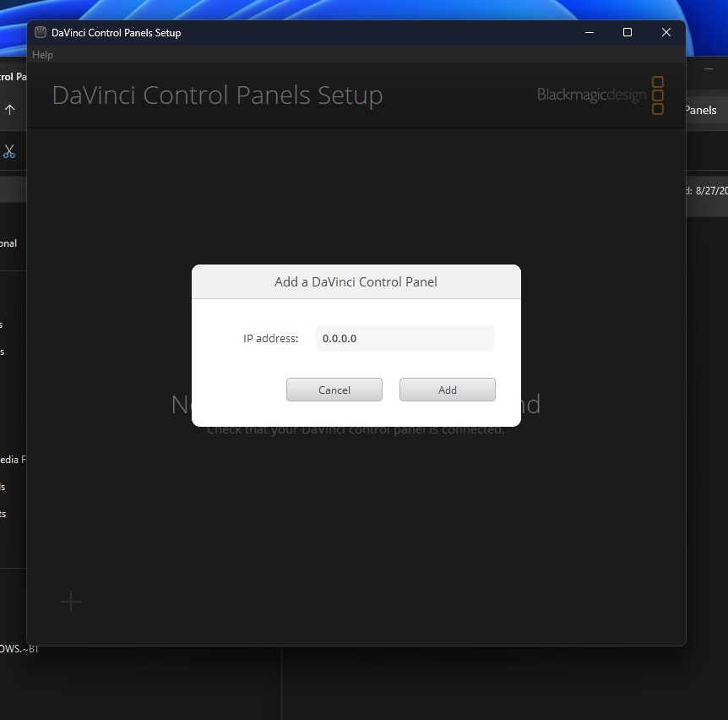Click the Add button in the dialog
Screen dimensions: 728x720
click(x=447, y=390)
